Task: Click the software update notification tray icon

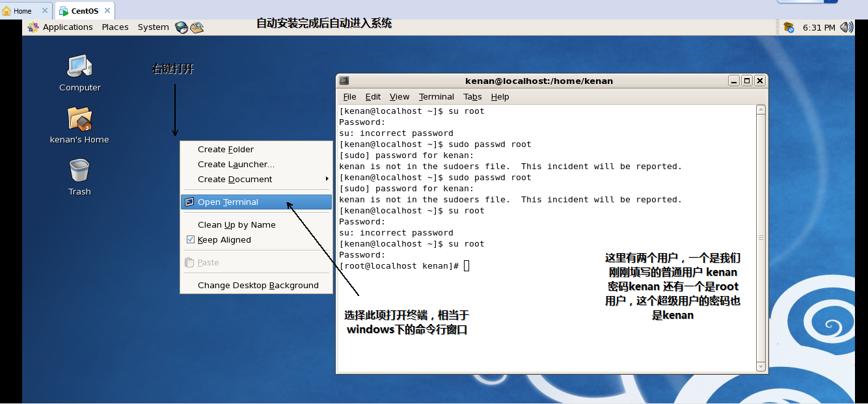Action: [x=789, y=27]
